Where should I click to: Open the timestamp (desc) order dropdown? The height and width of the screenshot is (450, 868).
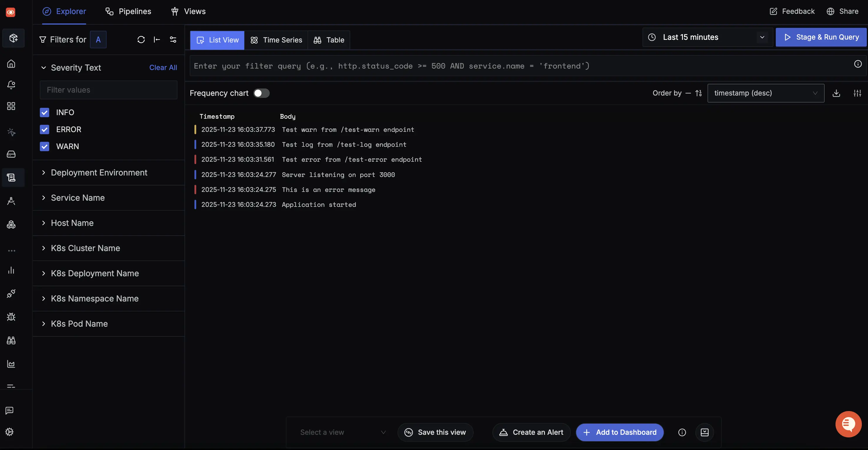[766, 93]
